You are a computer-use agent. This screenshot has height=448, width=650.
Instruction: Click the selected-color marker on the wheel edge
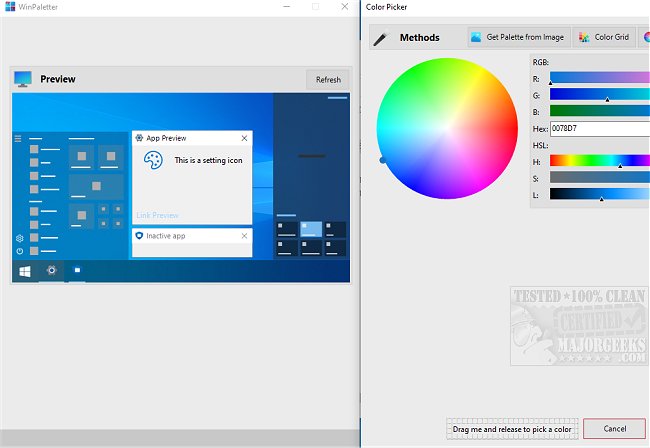383,160
